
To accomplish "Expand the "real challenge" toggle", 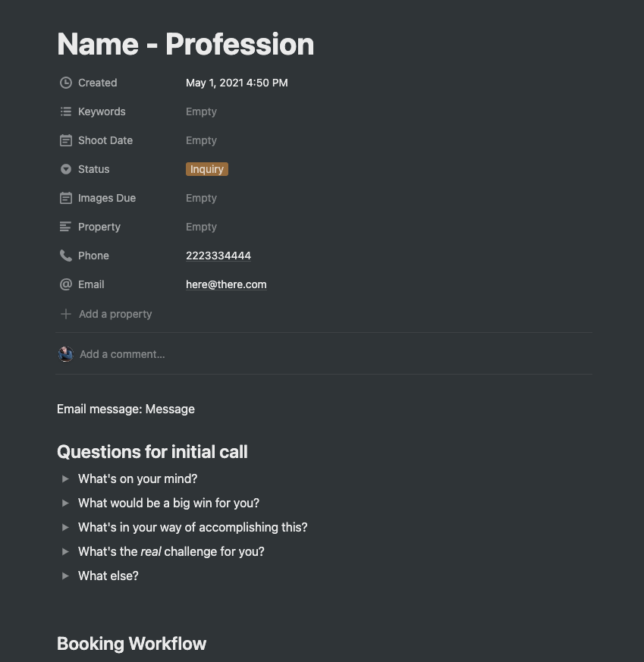I will pos(65,551).
